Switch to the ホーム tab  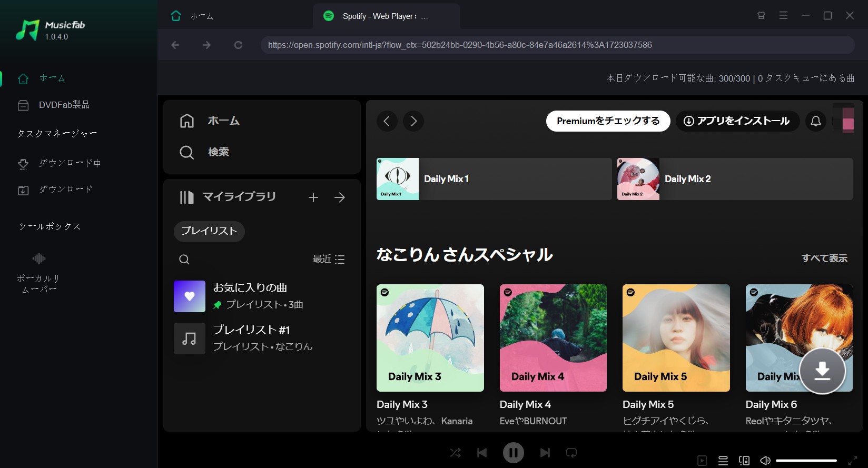(x=192, y=16)
